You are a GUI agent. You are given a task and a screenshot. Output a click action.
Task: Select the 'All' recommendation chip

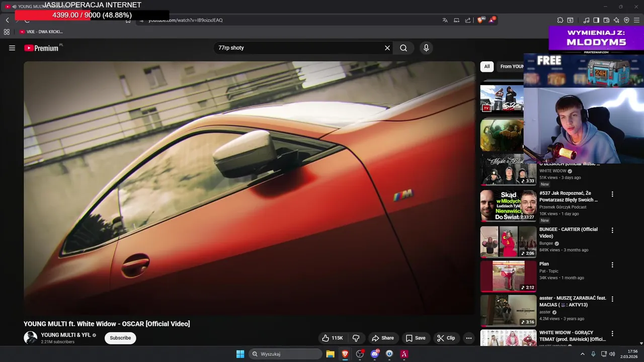click(487, 66)
